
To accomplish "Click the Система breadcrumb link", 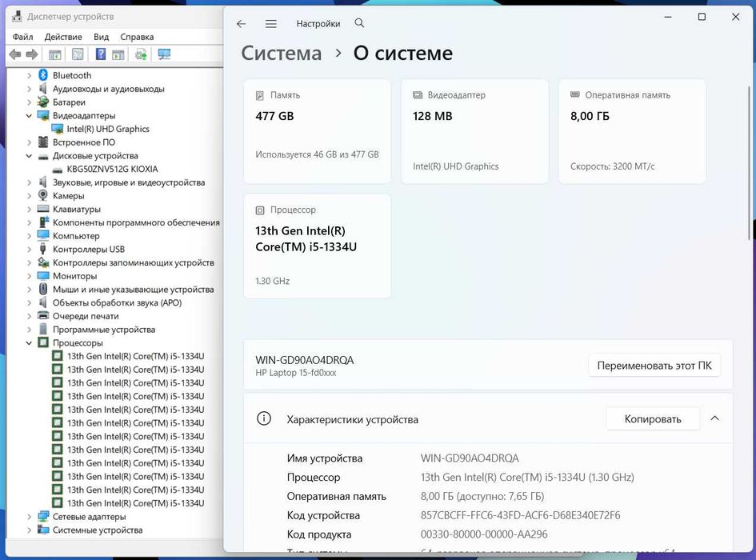I will [282, 53].
